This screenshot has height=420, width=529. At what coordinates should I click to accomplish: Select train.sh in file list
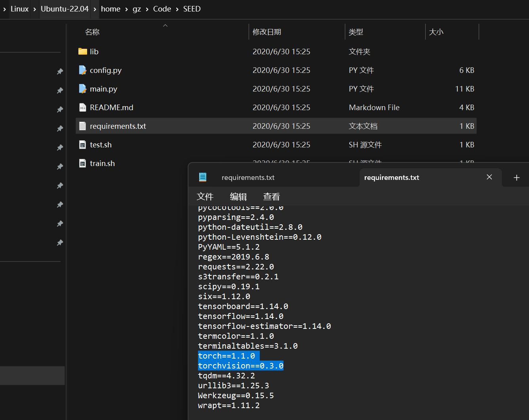click(x=103, y=163)
